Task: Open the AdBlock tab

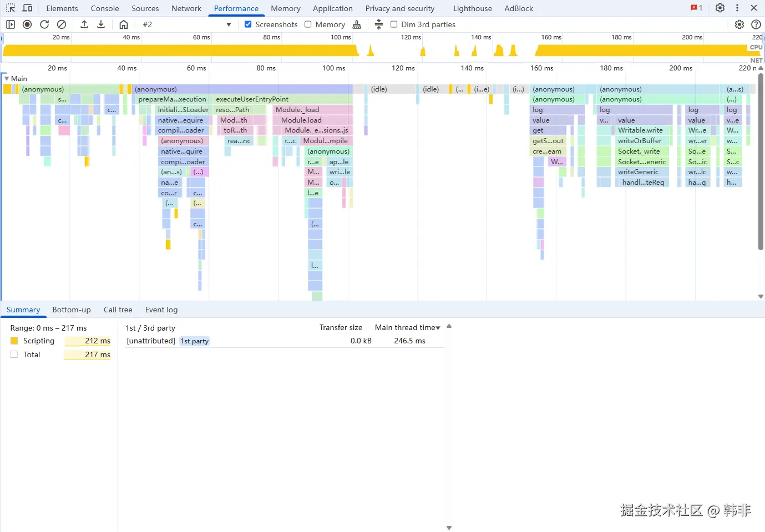Action: [x=519, y=8]
